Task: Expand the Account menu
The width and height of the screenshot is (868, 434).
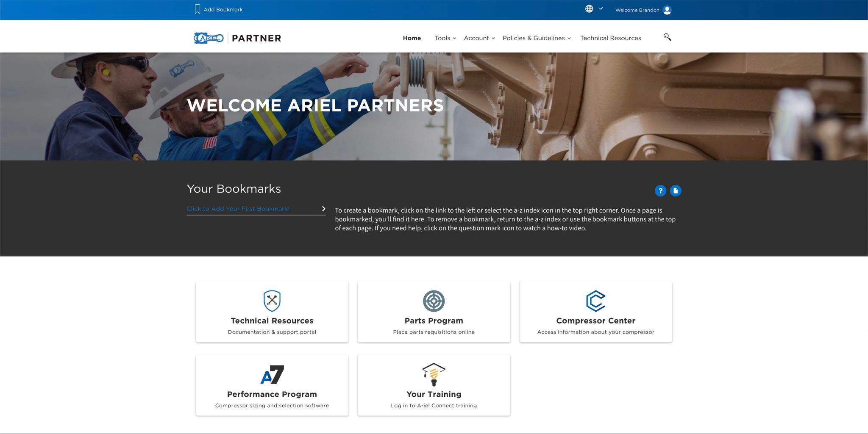Action: (479, 38)
